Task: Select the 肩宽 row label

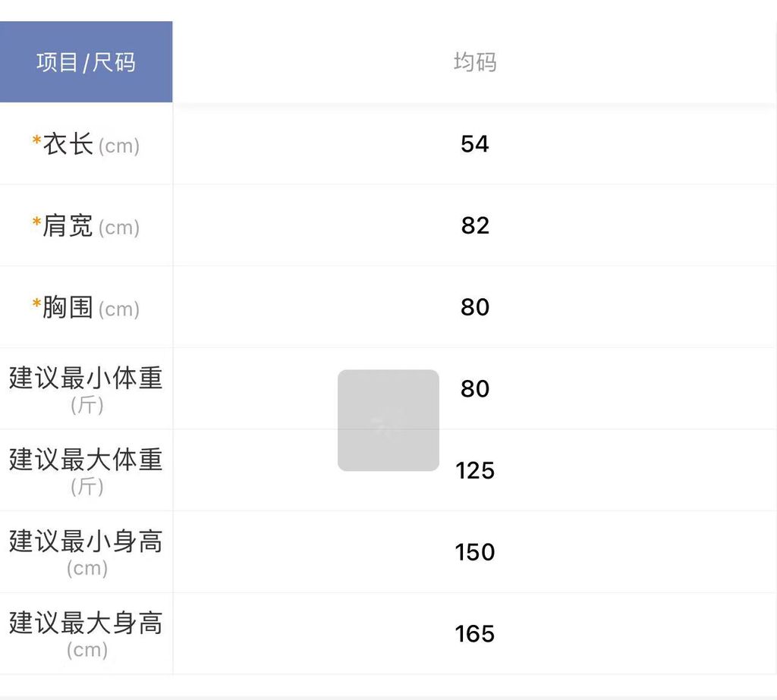Action: (68, 226)
